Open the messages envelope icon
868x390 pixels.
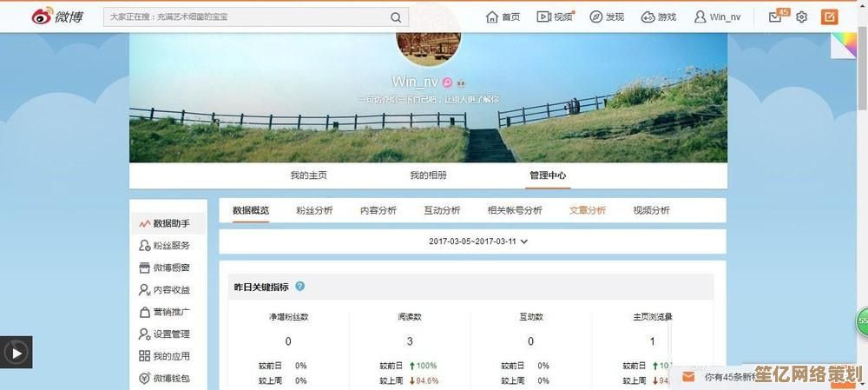tap(775, 17)
